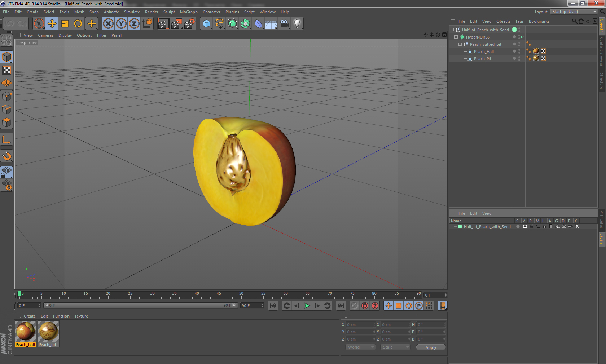Switch to Texture mode
The image size is (606, 364).
click(x=6, y=70)
